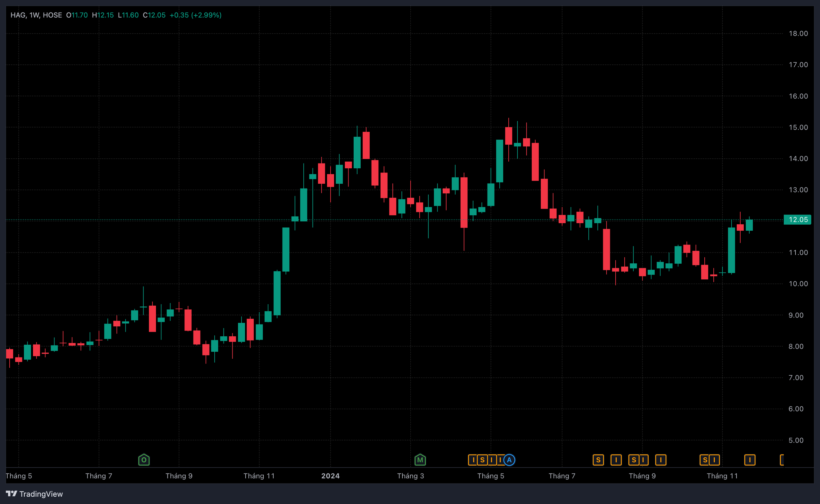The height and width of the screenshot is (504, 820).
Task: Click the TradingView logo
Action: 34,494
